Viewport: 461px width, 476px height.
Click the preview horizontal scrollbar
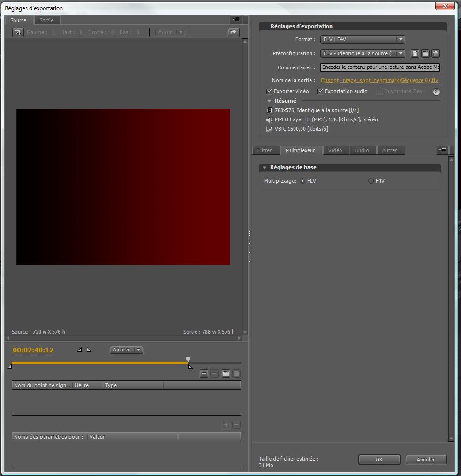pos(123,338)
